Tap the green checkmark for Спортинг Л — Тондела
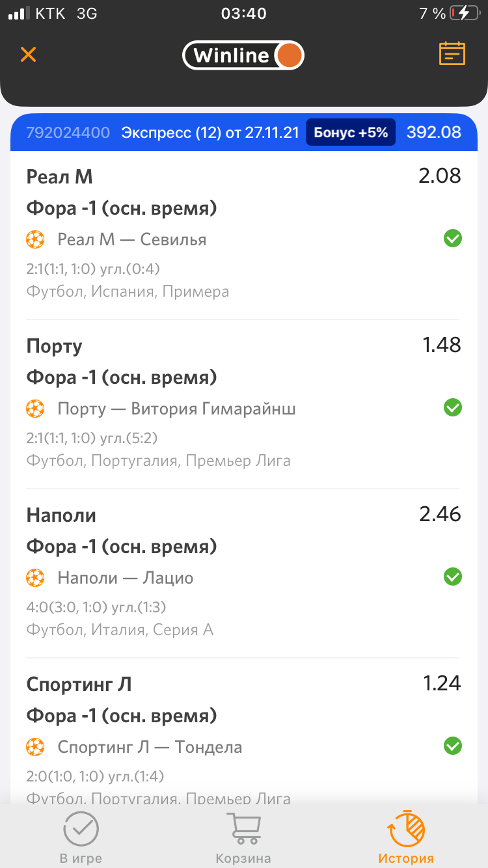 [453, 746]
